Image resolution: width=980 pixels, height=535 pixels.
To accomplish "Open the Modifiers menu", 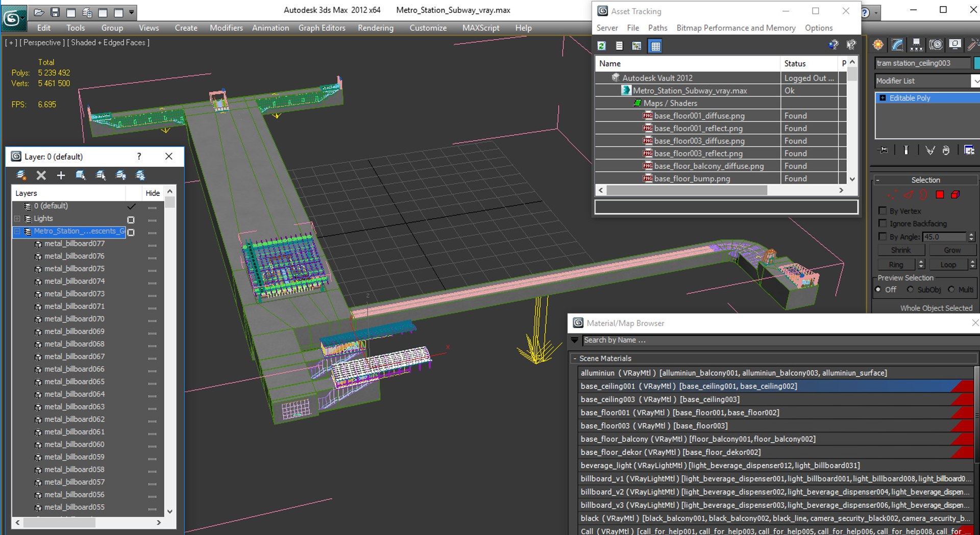I will (x=226, y=28).
